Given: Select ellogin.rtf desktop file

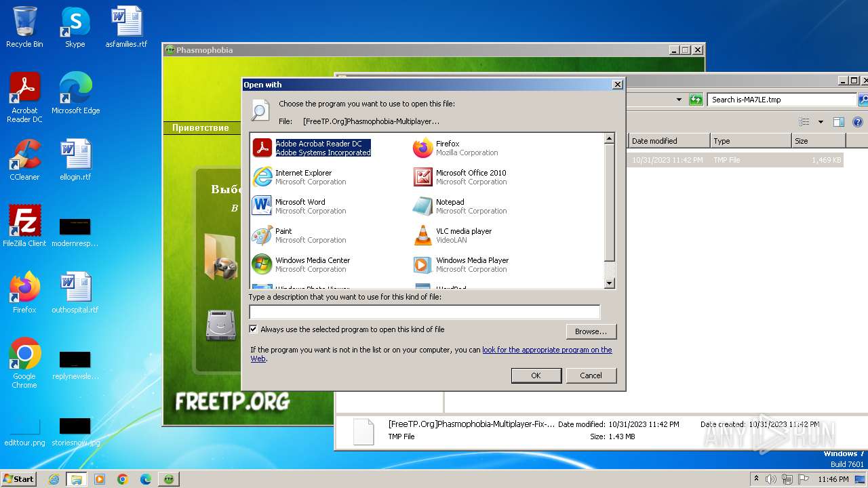Looking at the screenshot, I should (75, 160).
